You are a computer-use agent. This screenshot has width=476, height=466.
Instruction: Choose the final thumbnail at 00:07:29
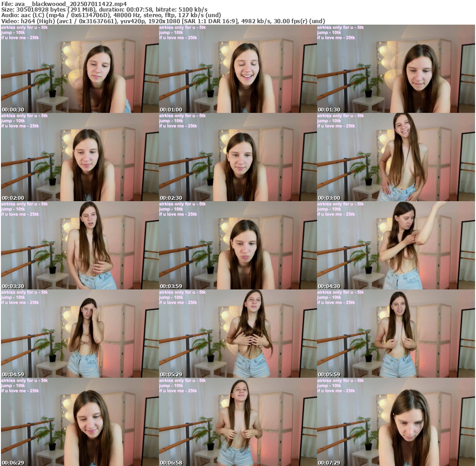point(396,422)
